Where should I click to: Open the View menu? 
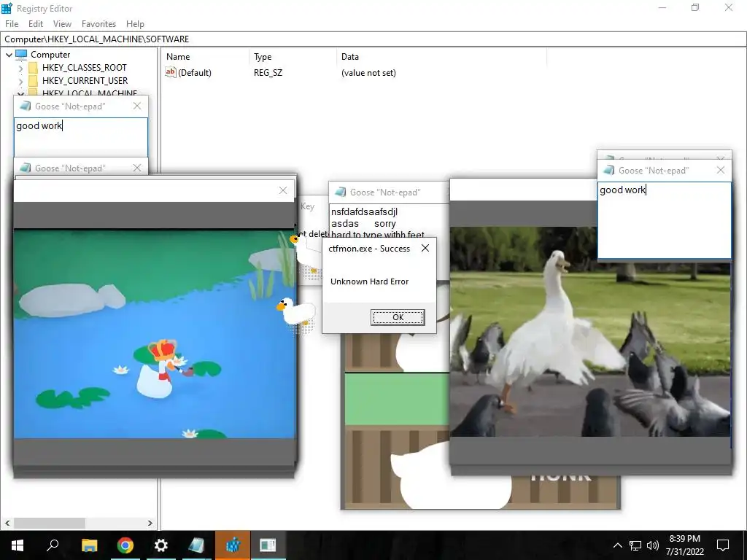coord(62,24)
